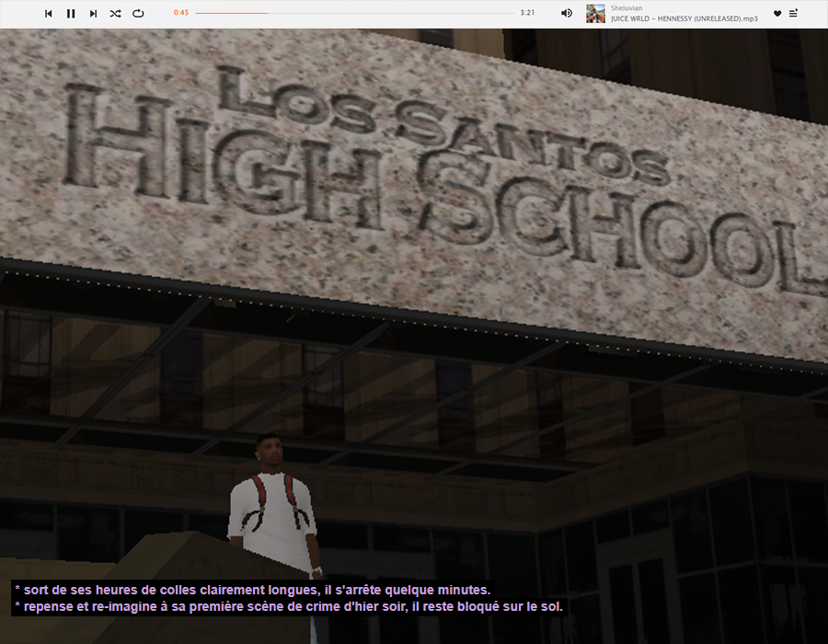This screenshot has height=644, width=828.
Task: Click the 0:45 elapsed time label
Action: [181, 13]
